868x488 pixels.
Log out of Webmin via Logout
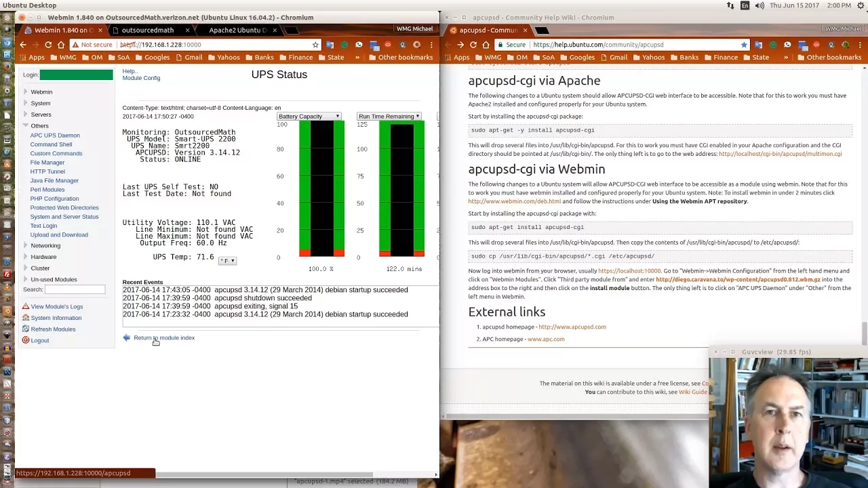39,340
